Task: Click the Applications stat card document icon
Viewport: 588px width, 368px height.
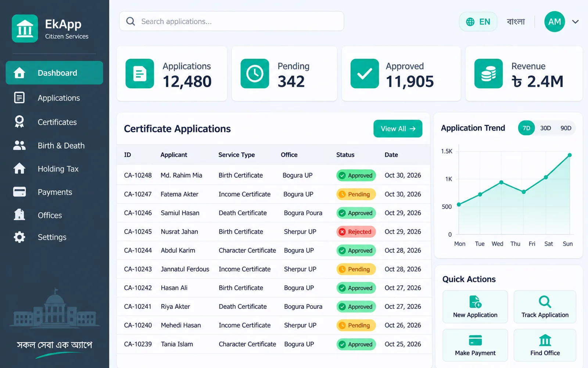Action: point(140,74)
